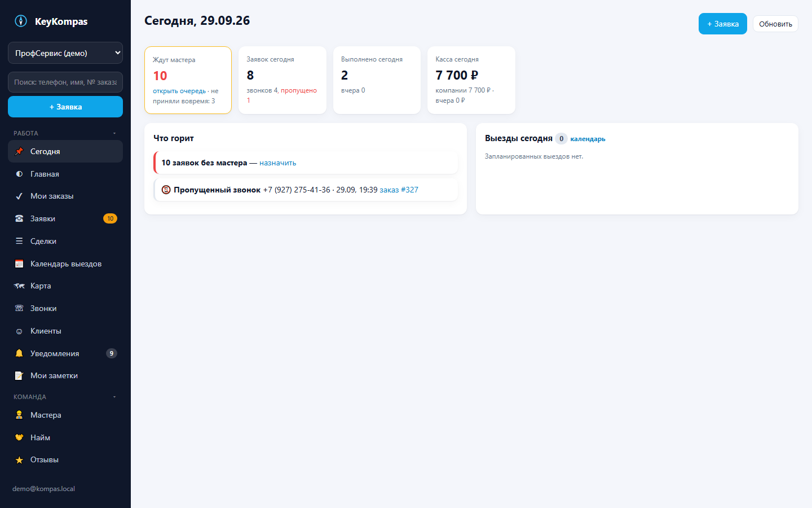Viewport: 812px width, 508px height.
Task: Open the Сегодня menu item
Action: pyautogui.click(x=65, y=151)
